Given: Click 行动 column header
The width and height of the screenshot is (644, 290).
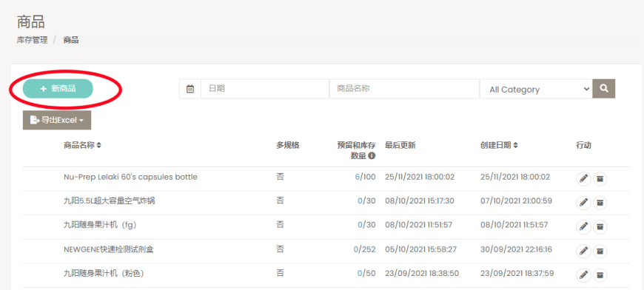Looking at the screenshot, I should coord(583,145).
